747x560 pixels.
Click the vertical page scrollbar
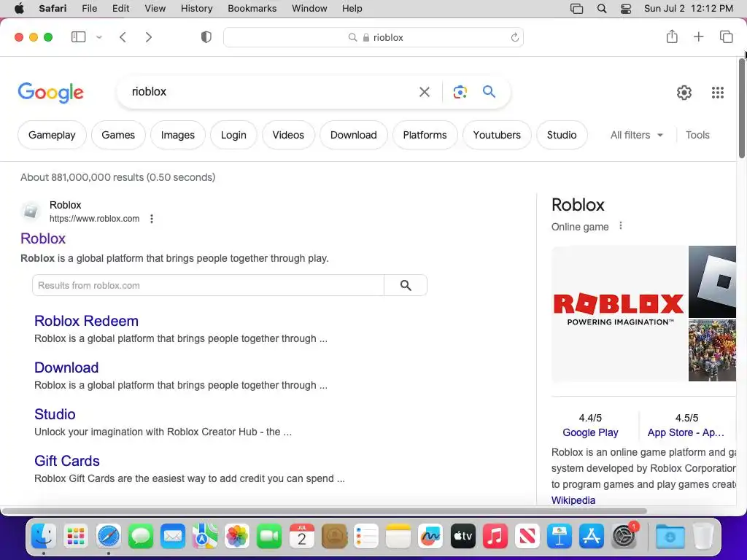[x=742, y=108]
